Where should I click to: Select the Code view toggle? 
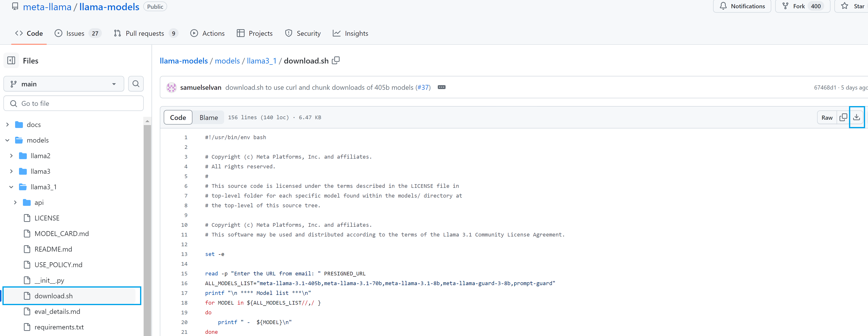point(178,118)
